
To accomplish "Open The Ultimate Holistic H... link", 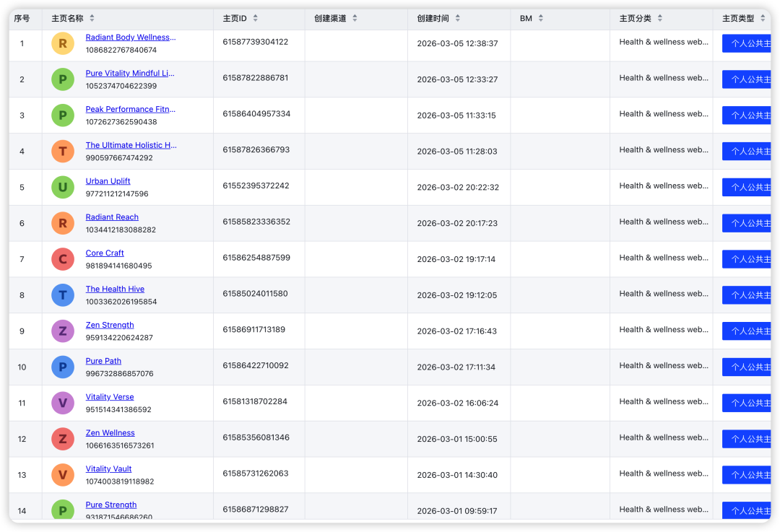I will [131, 145].
